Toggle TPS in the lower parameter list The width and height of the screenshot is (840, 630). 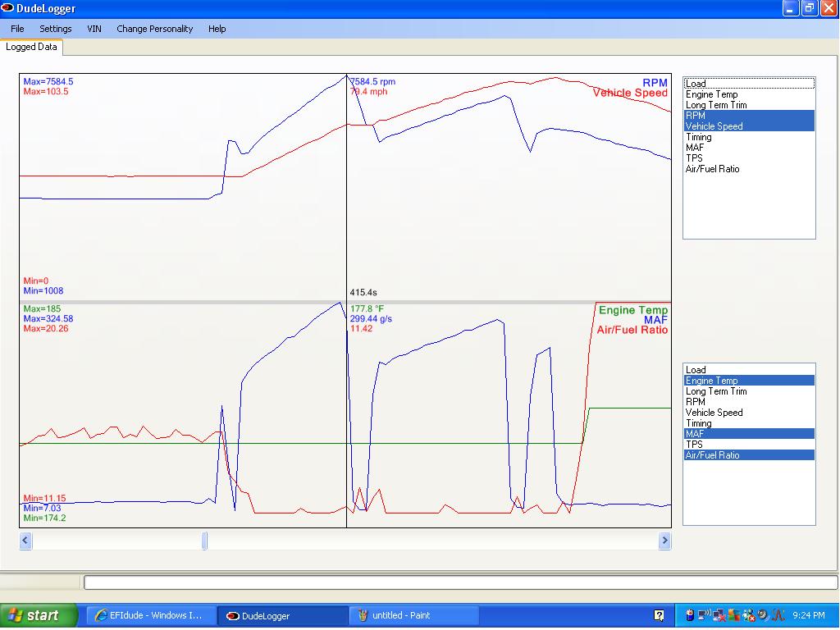[749, 445]
